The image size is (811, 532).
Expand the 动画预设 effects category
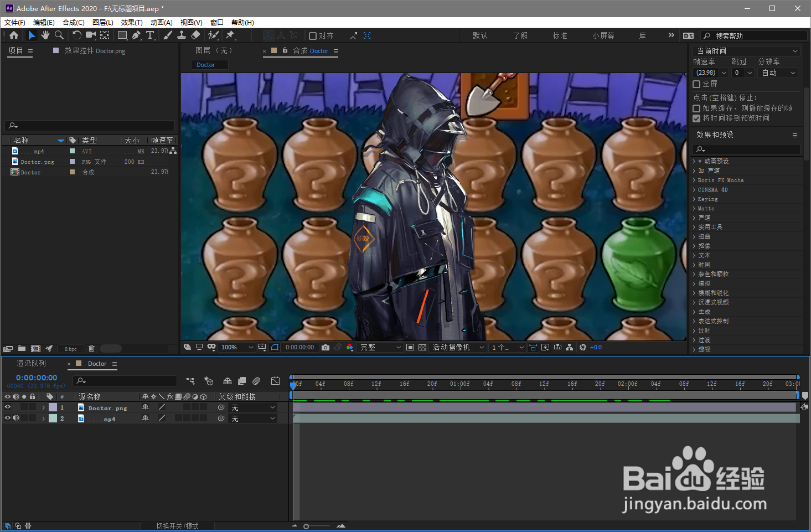point(694,161)
